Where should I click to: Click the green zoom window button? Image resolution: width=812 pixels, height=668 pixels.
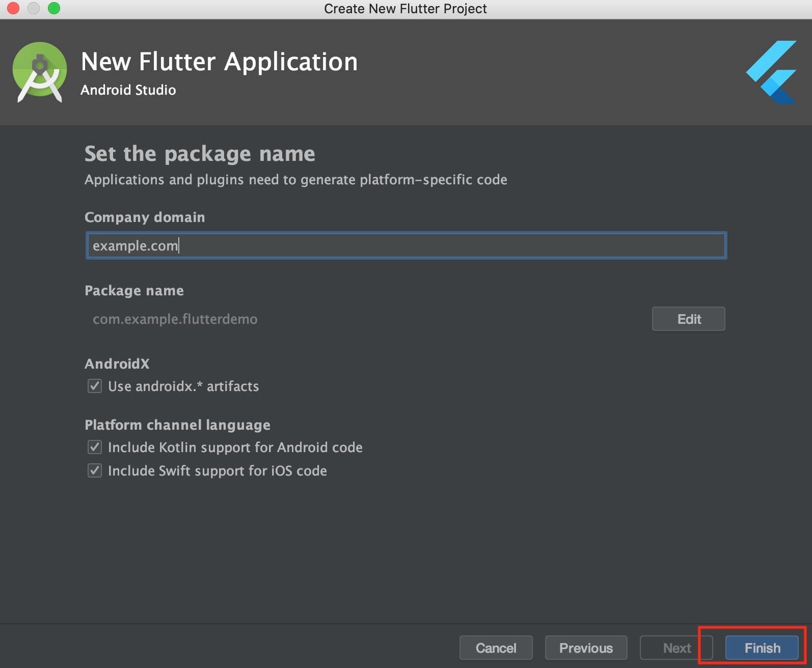tap(54, 8)
